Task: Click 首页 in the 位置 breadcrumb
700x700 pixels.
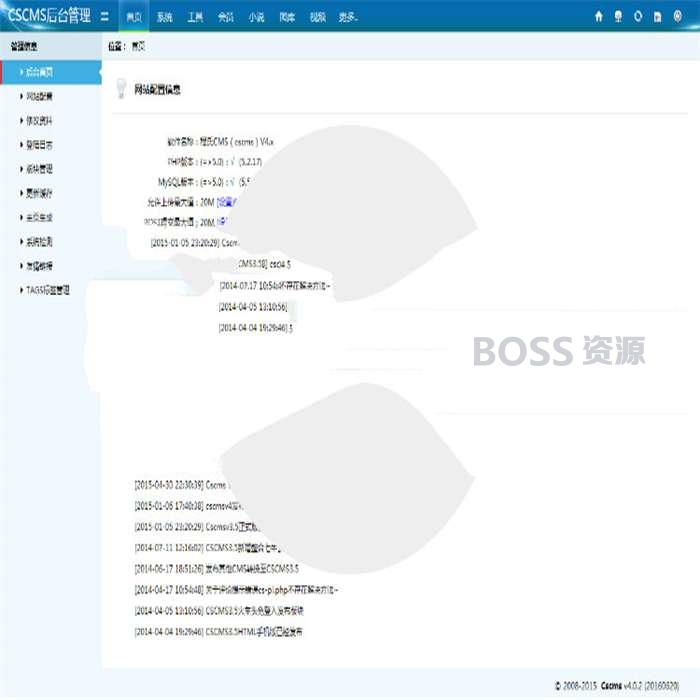Action: (x=138, y=46)
